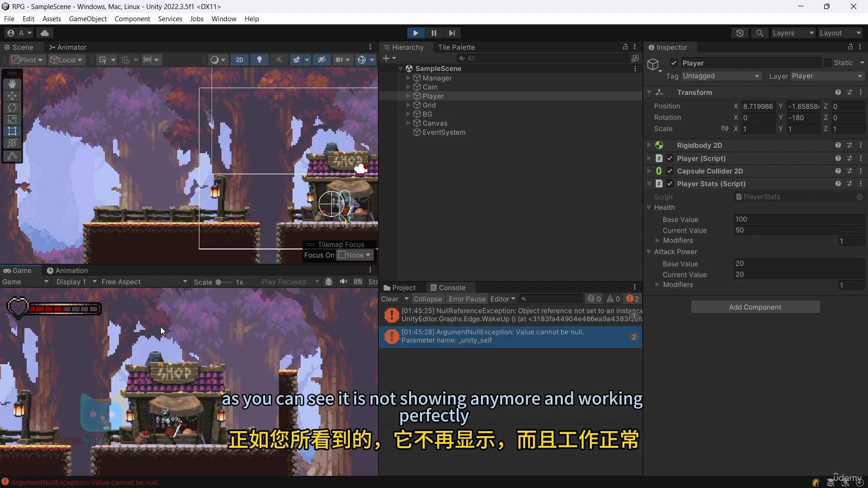Open the Layer dropdown

pos(828,76)
